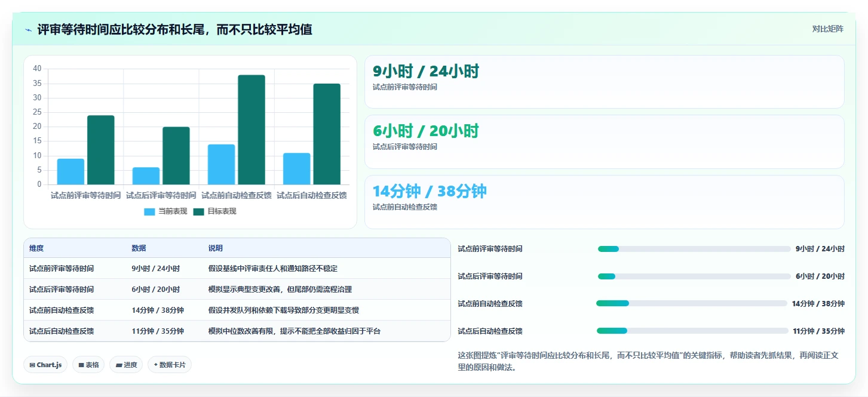This screenshot has height=397, width=868.
Task: Click table value 9小时 / 24小时
Action: pyautogui.click(x=156, y=269)
